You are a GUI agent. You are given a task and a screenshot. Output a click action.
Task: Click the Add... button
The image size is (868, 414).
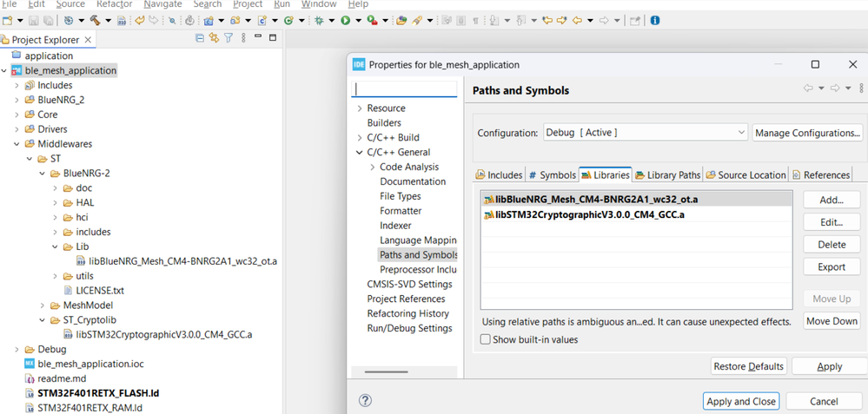pyautogui.click(x=832, y=200)
